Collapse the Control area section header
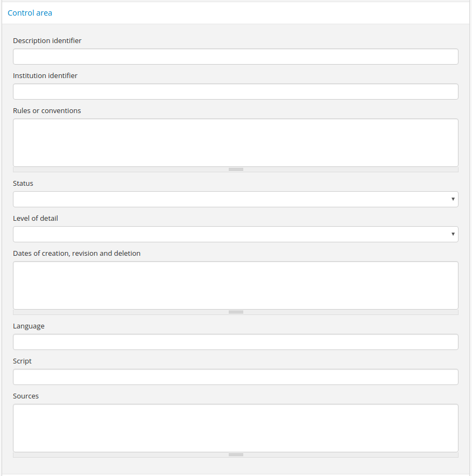Viewport: 472px width, 476px height. point(30,13)
